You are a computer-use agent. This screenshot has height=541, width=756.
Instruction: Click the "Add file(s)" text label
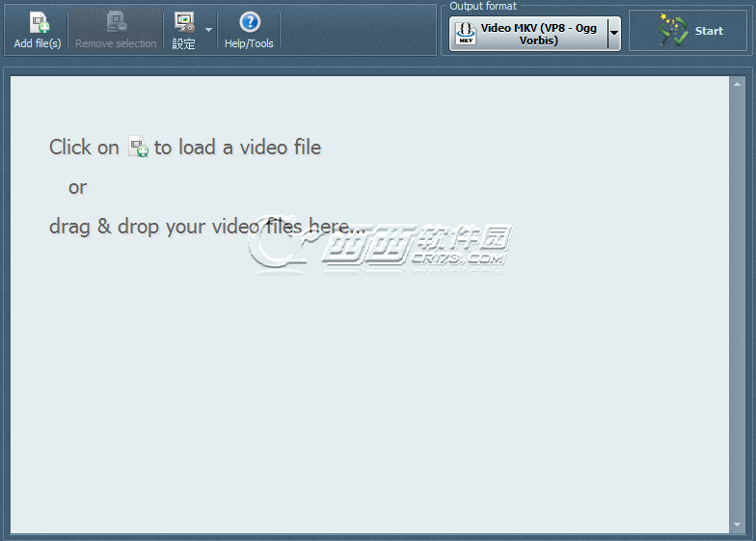point(38,43)
